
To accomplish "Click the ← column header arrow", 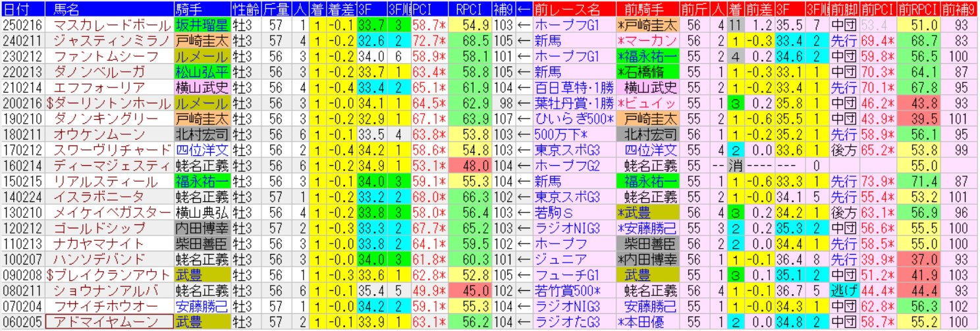I will [524, 9].
